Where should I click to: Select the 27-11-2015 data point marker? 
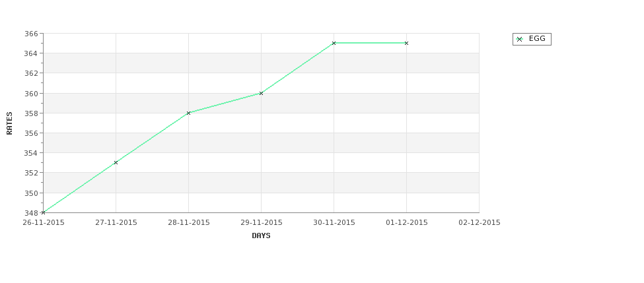[116, 162]
